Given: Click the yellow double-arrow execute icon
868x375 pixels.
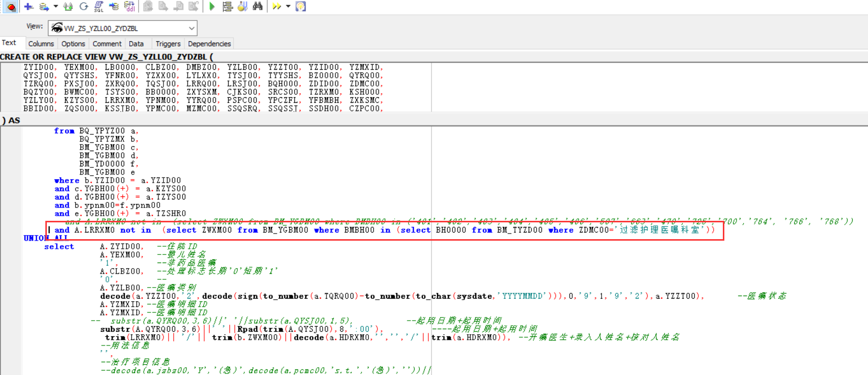Looking at the screenshot, I should (277, 7).
